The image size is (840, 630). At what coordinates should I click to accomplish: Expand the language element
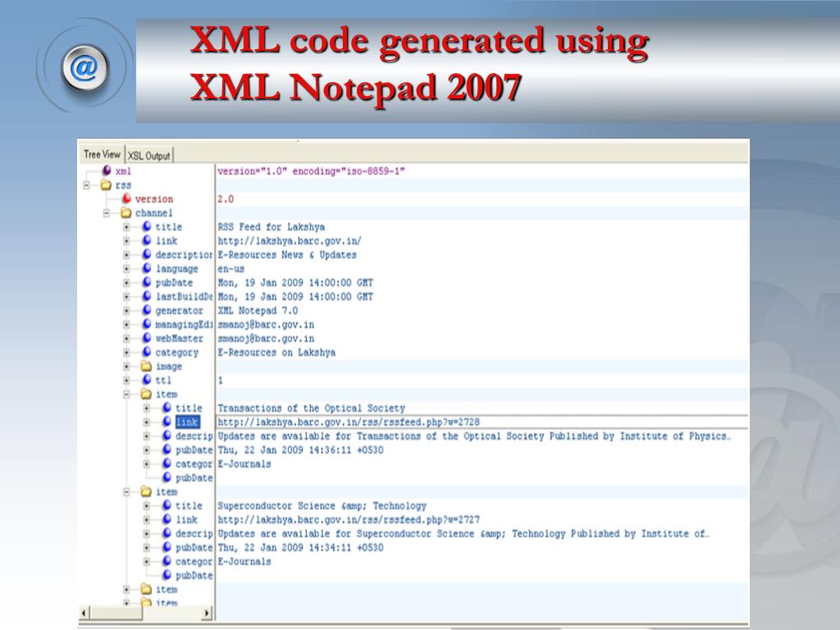(126, 268)
